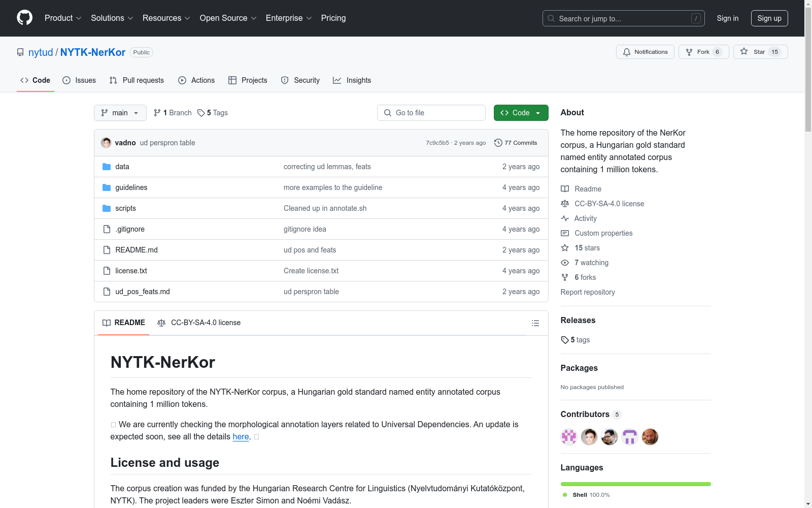Open the nytud owner link
The height and width of the screenshot is (508, 812).
(41, 52)
